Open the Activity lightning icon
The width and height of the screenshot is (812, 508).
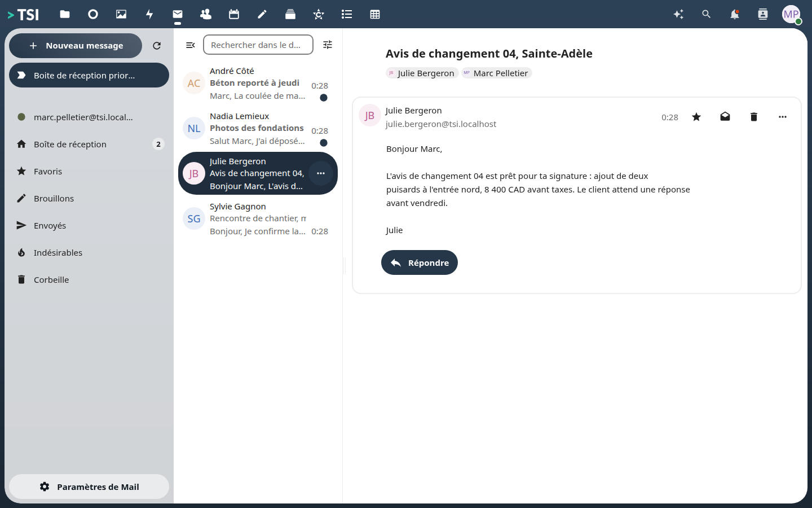pos(149,14)
